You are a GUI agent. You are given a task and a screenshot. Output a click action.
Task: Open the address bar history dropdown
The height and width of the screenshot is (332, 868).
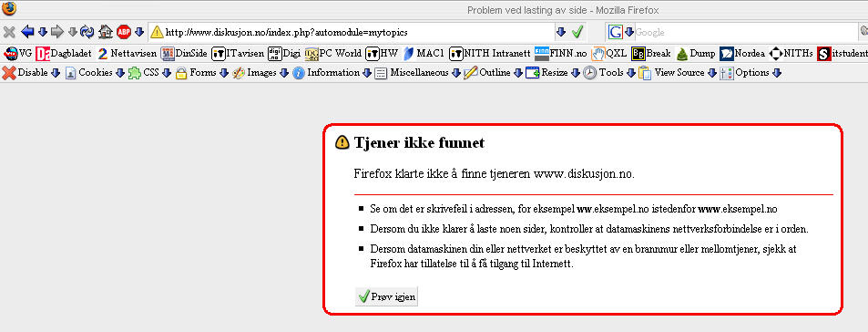click(561, 32)
